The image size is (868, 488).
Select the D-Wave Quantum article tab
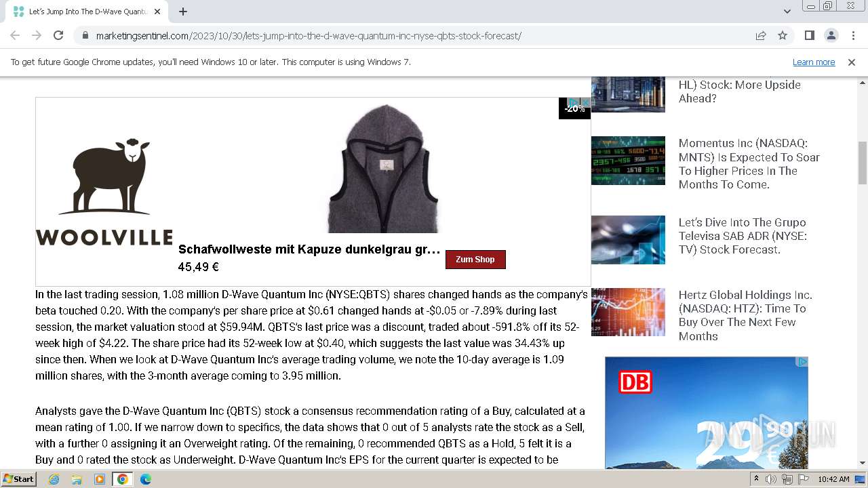click(x=86, y=12)
